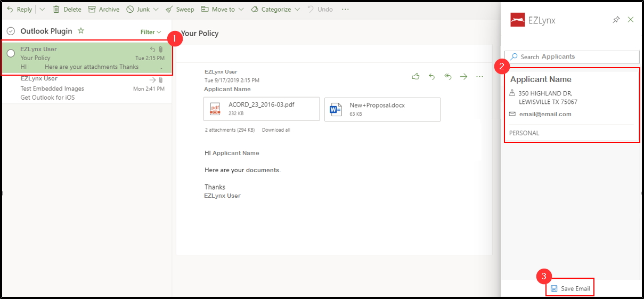644x299 pixels.
Task: Pin the EZLynx panel
Action: (x=616, y=20)
